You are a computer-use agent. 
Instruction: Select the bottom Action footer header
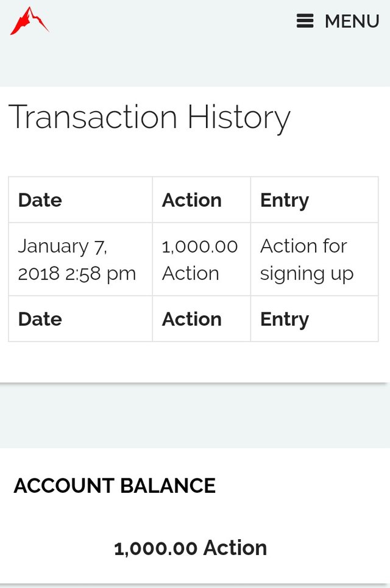pyautogui.click(x=191, y=319)
